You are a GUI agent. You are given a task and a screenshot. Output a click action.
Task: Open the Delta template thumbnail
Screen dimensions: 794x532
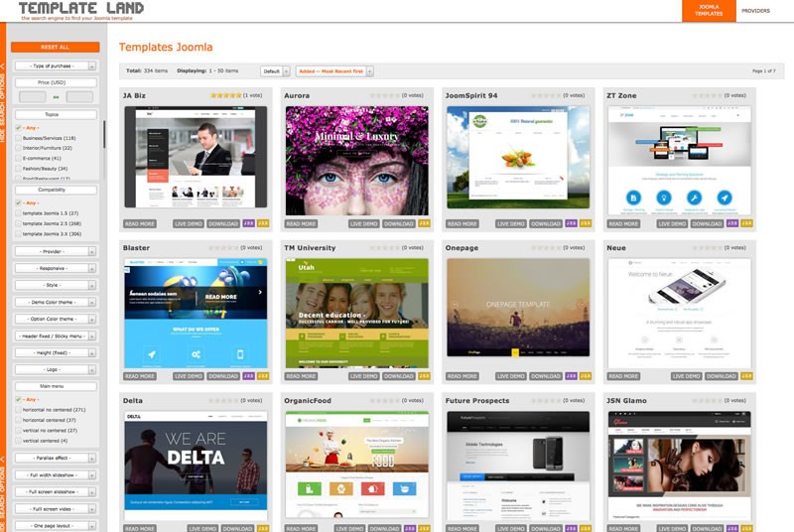click(x=196, y=465)
